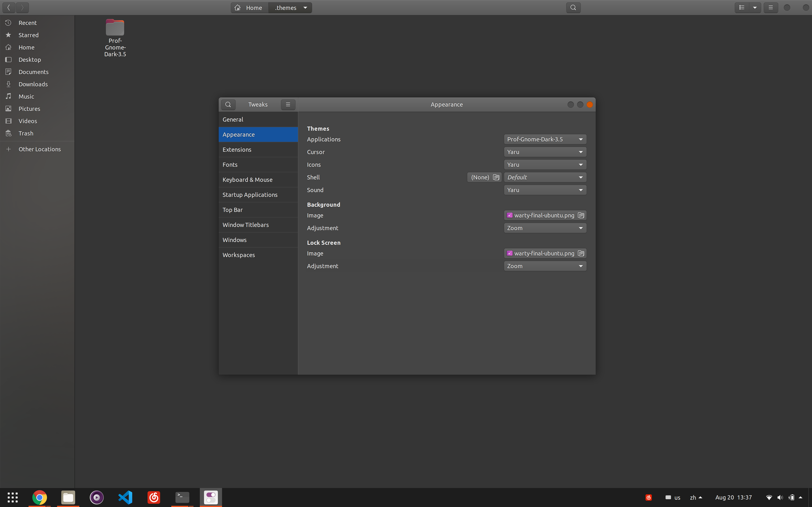Image resolution: width=812 pixels, height=507 pixels.
Task: Select the Background Adjustment zoom dropdown
Action: pos(544,228)
